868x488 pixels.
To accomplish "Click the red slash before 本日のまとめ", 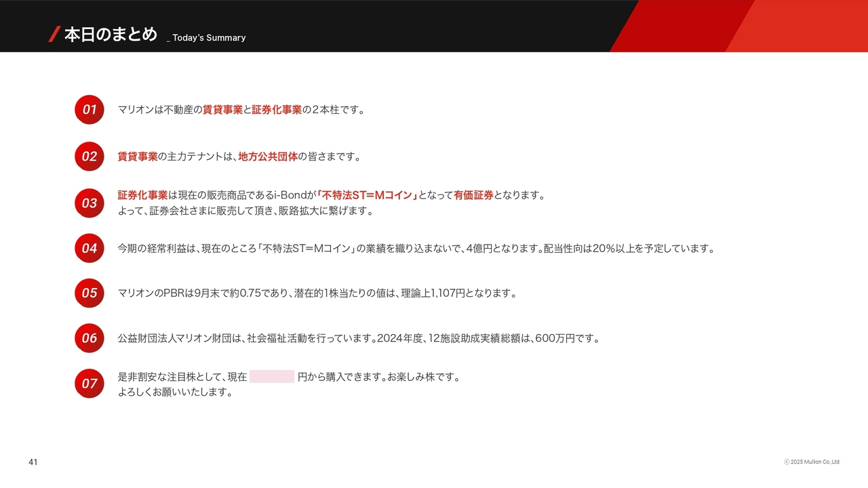I will point(54,35).
